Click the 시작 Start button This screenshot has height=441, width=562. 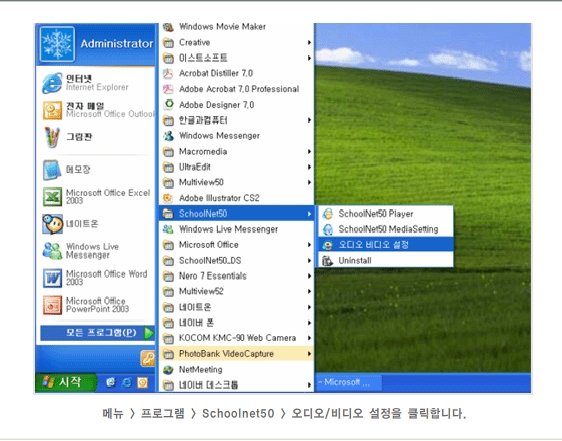(66, 382)
